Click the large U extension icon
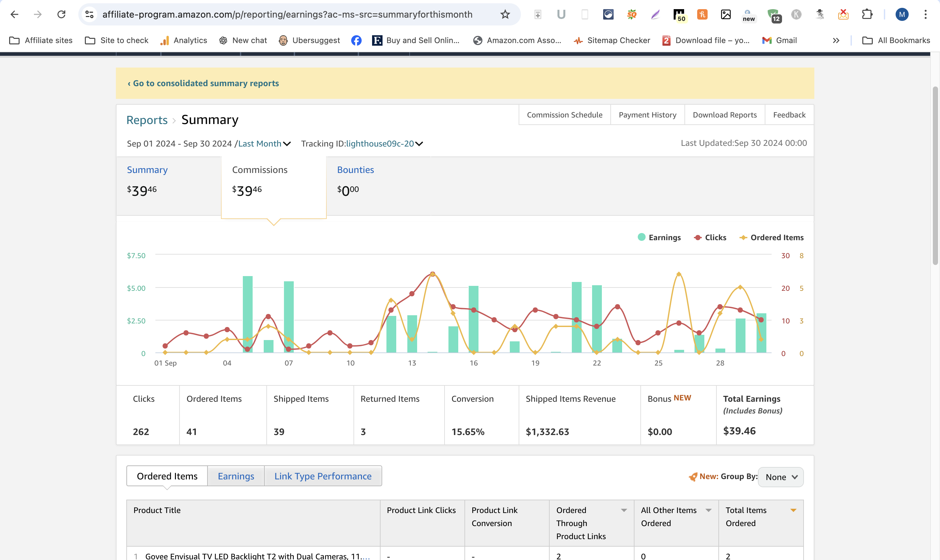The image size is (940, 560). tap(561, 14)
